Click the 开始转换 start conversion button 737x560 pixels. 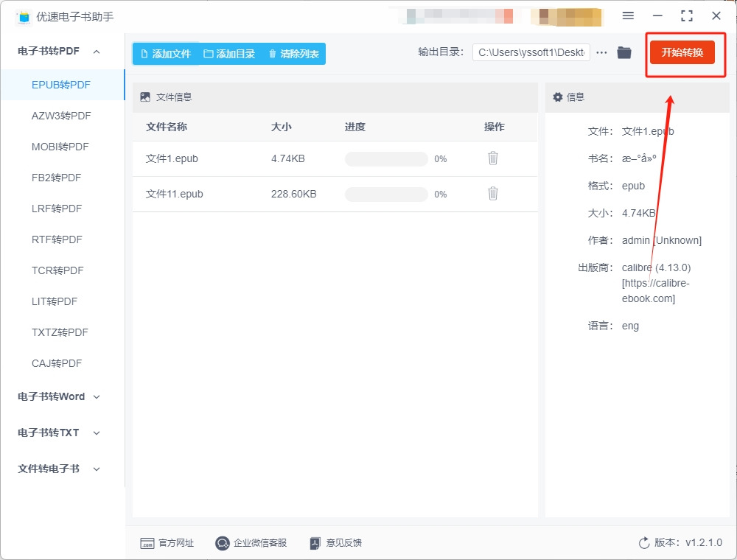[682, 52]
